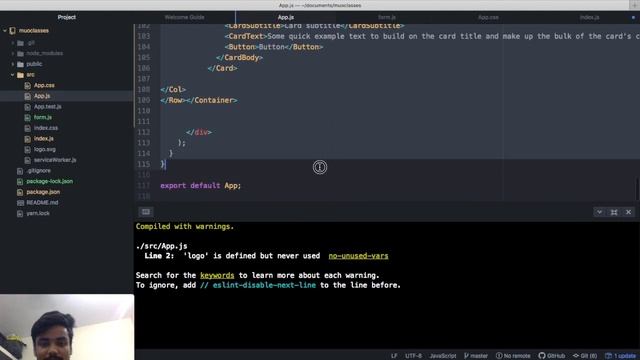Click the terminal panel icon above the console
The width and height of the screenshot is (640, 360).
tap(146, 212)
